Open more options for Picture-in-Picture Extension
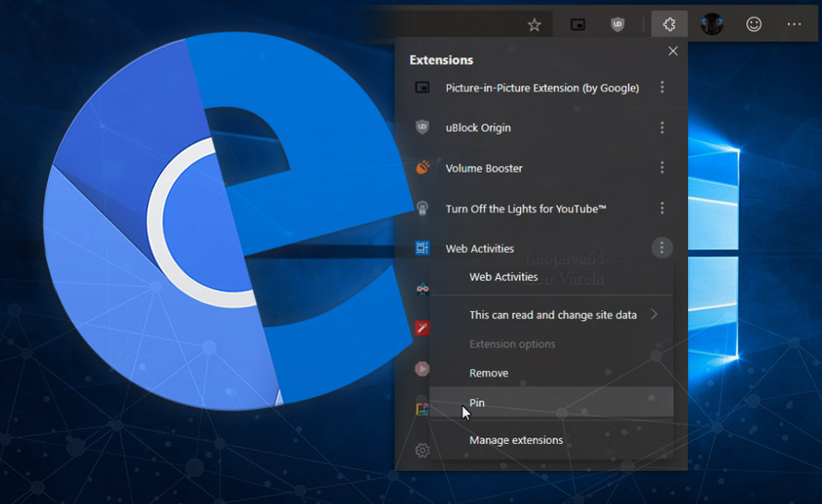This screenshot has width=822, height=504. [662, 87]
